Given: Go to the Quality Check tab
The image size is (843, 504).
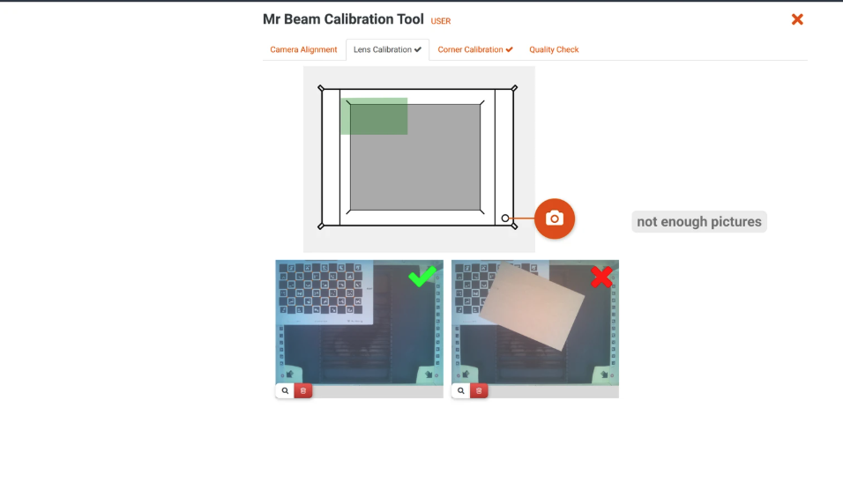Looking at the screenshot, I should coord(554,49).
